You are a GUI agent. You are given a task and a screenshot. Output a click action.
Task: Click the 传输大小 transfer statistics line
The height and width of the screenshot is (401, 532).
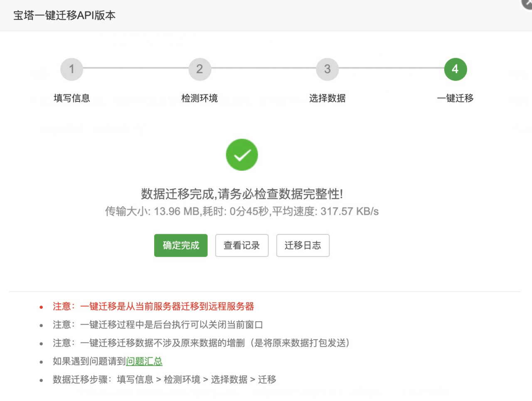(x=242, y=212)
